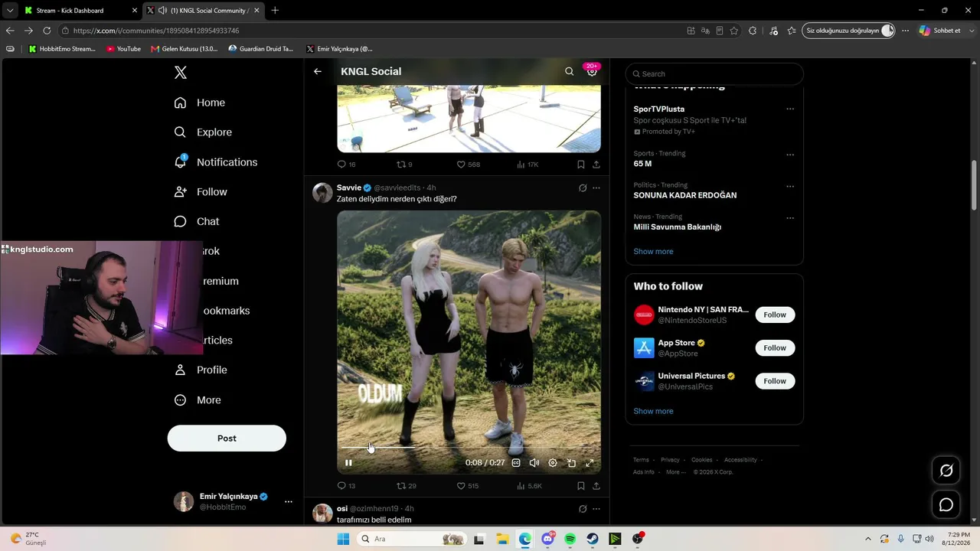View analytics of the 5.6K views post

point(529,486)
